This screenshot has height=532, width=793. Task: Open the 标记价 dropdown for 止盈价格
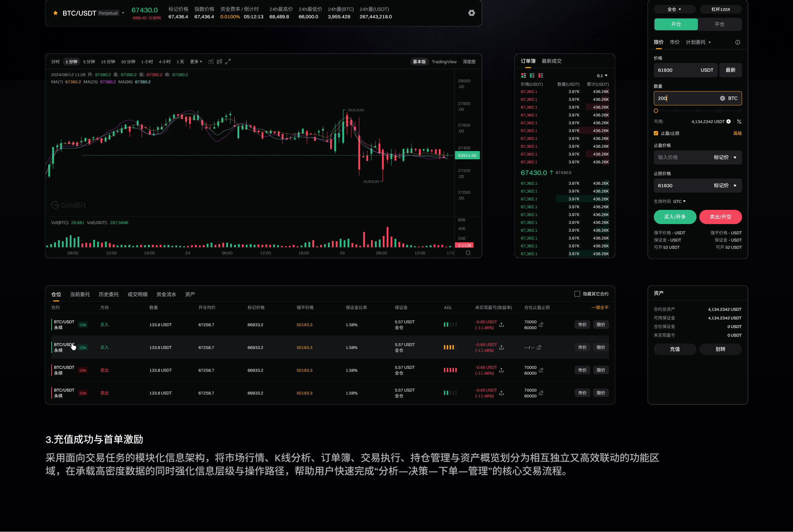725,157
